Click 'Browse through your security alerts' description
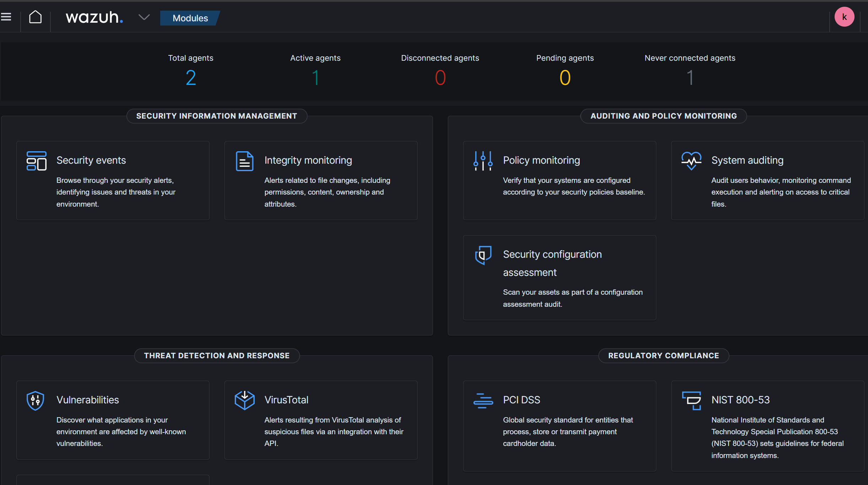 pyautogui.click(x=116, y=192)
